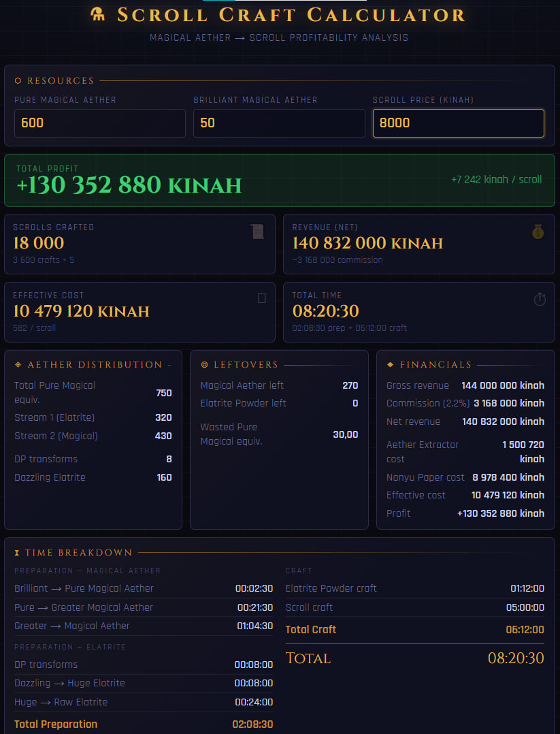The height and width of the screenshot is (734, 560).
Task: Click the total profit value +130 352 880 Kinah
Action: [x=129, y=185]
